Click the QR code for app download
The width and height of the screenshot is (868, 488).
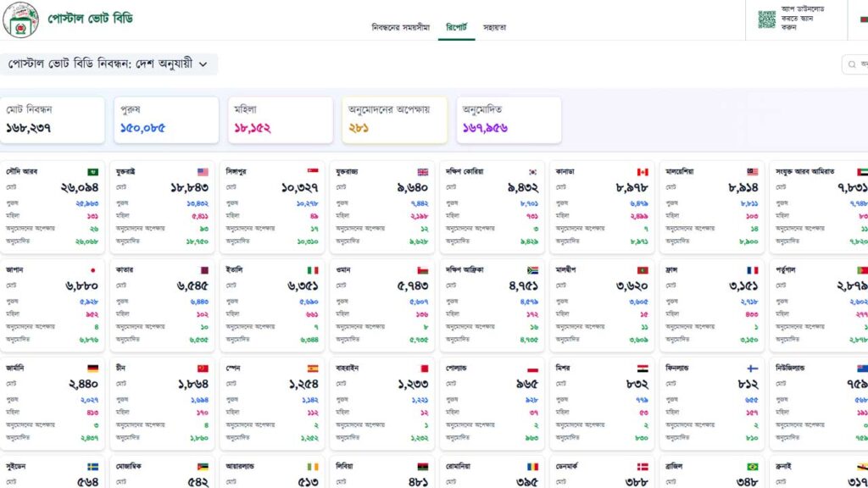coord(766,19)
